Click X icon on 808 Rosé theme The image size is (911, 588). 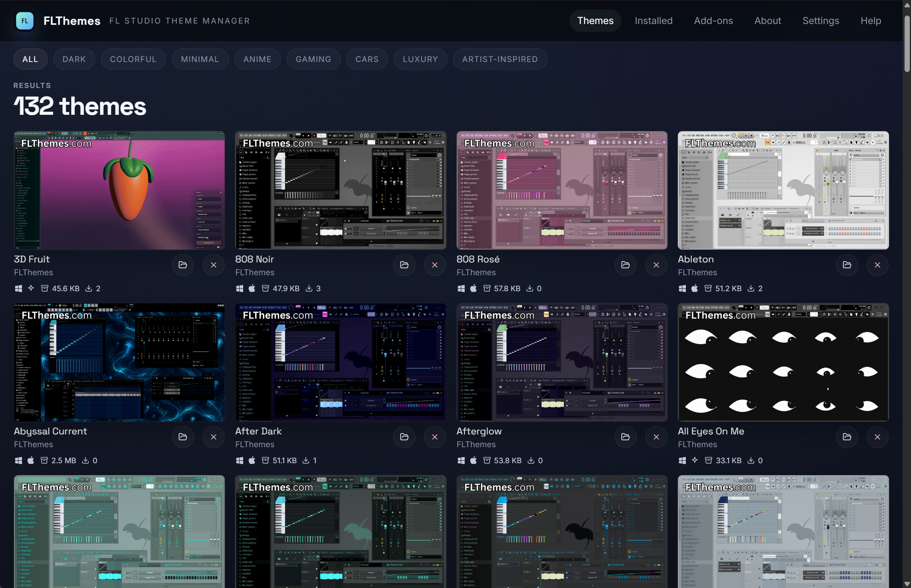pos(656,265)
